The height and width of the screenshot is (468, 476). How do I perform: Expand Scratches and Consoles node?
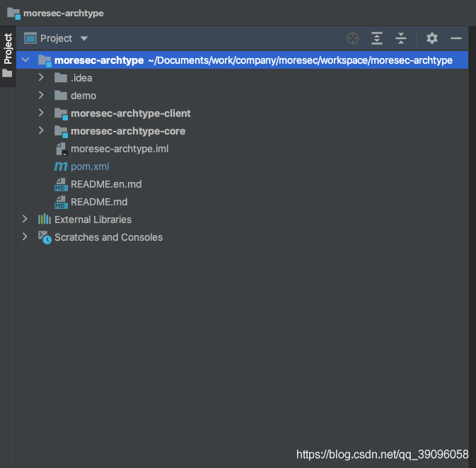tap(25, 236)
